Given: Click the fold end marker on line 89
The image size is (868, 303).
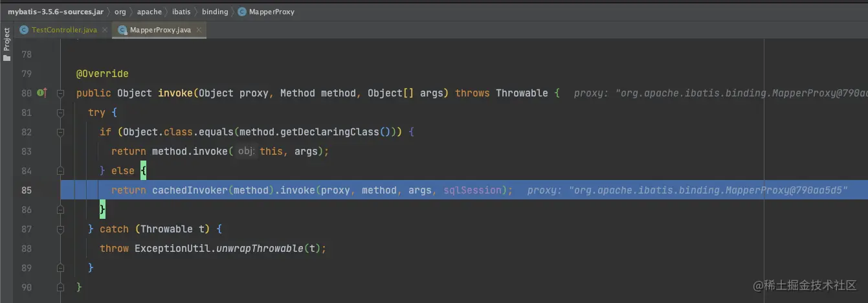Looking at the screenshot, I should [60, 268].
